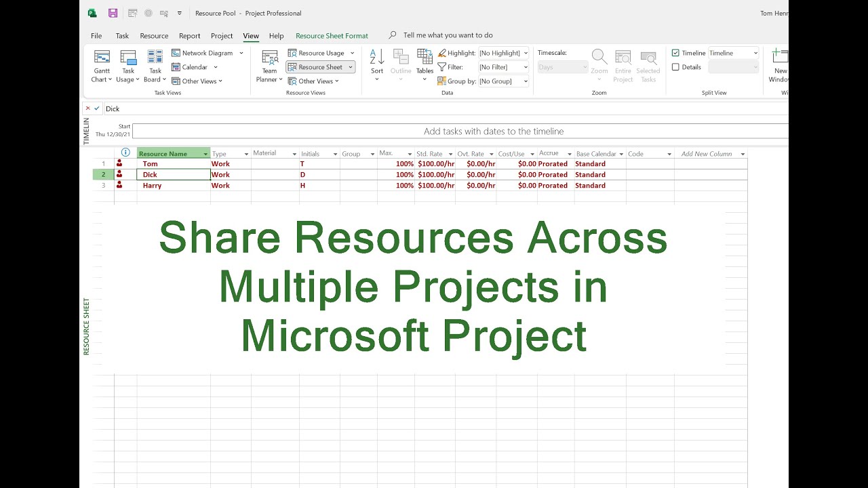Click the Group by icon

click(x=442, y=81)
